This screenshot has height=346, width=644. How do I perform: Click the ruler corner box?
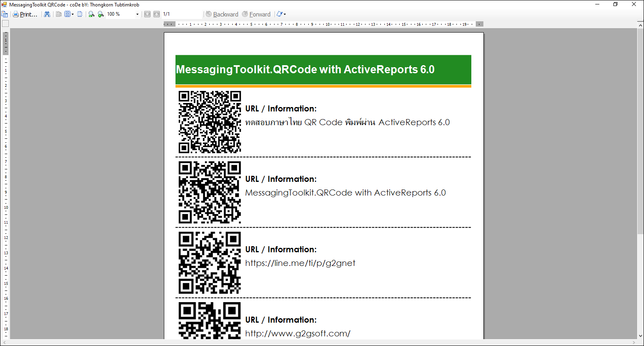point(5,24)
